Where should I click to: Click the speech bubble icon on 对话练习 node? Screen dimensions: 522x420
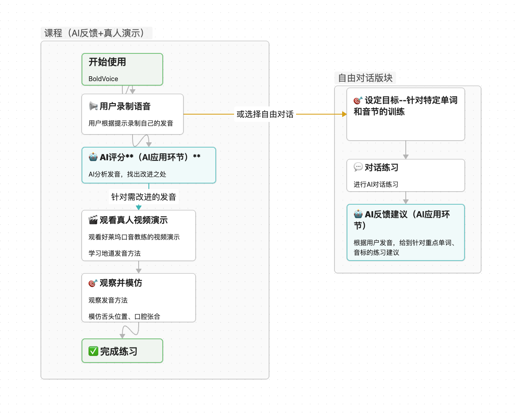(358, 167)
